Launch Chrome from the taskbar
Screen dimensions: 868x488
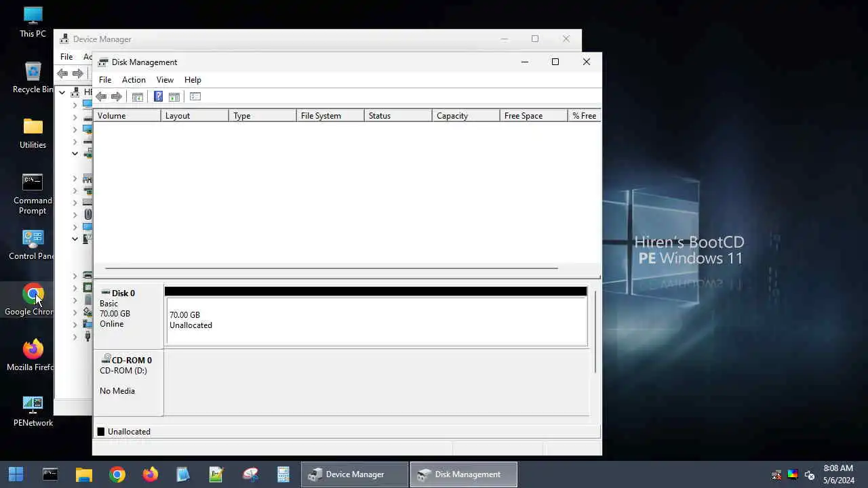click(x=117, y=474)
